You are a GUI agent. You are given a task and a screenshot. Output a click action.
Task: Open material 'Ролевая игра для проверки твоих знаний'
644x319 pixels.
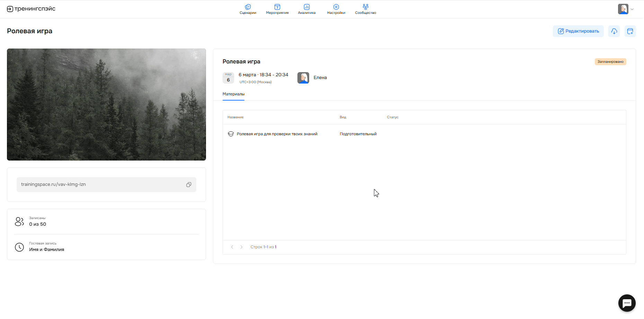[277, 134]
